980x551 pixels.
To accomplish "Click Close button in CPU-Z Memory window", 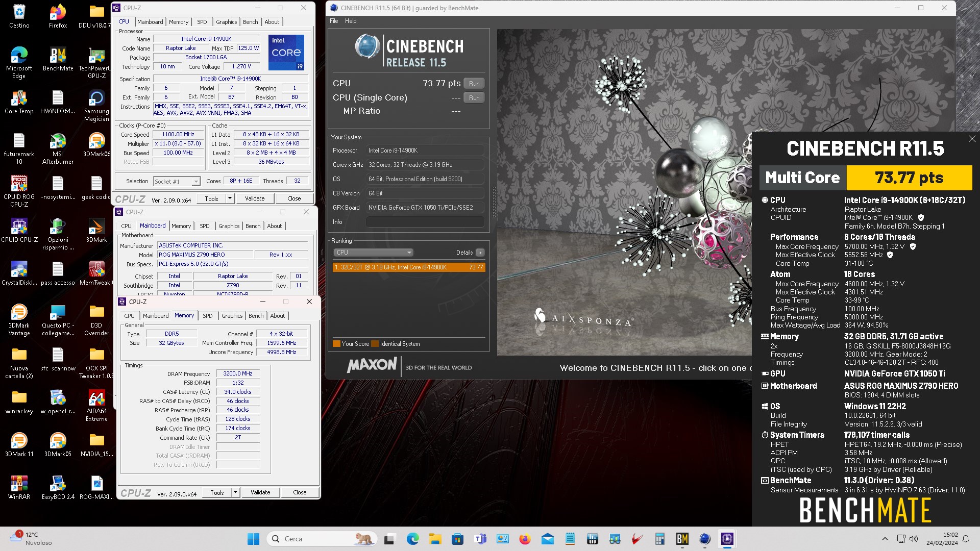I will pyautogui.click(x=300, y=492).
